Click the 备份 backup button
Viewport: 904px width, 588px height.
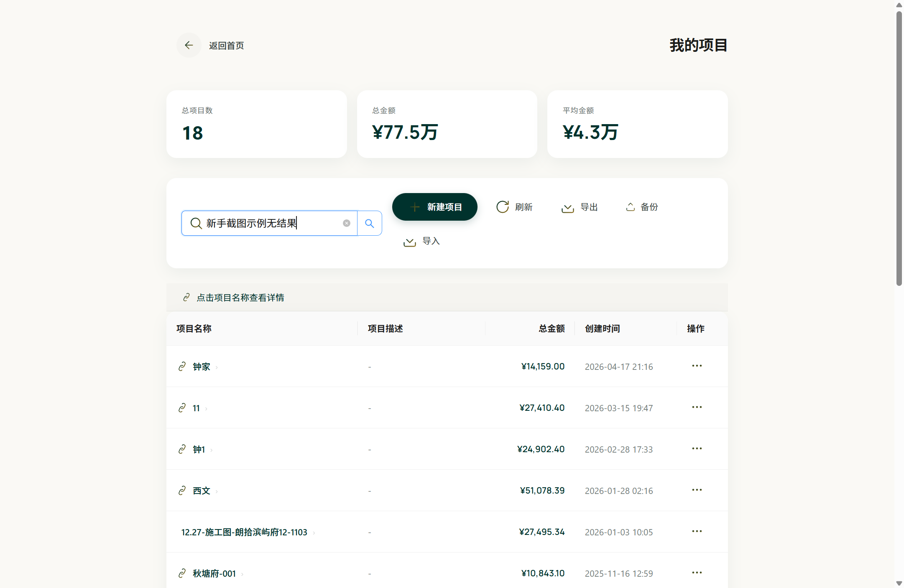(642, 207)
